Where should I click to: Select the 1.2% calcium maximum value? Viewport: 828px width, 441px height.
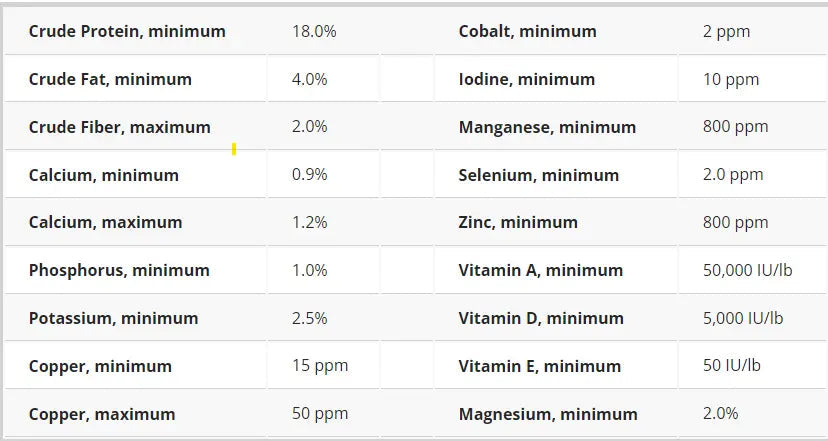pos(310,222)
